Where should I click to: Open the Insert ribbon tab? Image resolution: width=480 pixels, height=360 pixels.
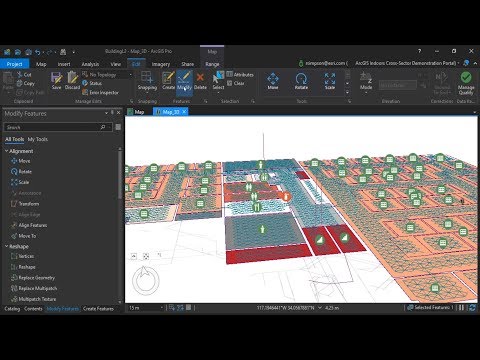pos(64,64)
